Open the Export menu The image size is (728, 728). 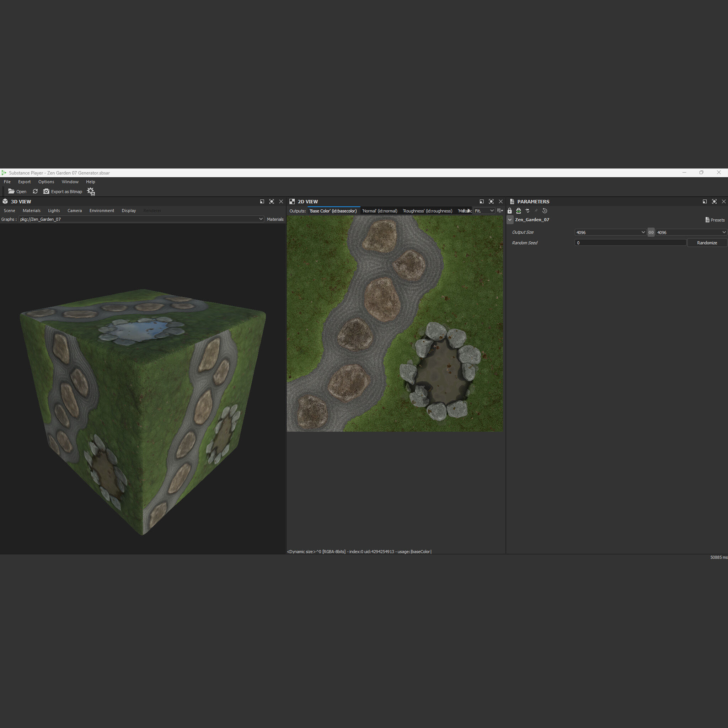pyautogui.click(x=24, y=182)
